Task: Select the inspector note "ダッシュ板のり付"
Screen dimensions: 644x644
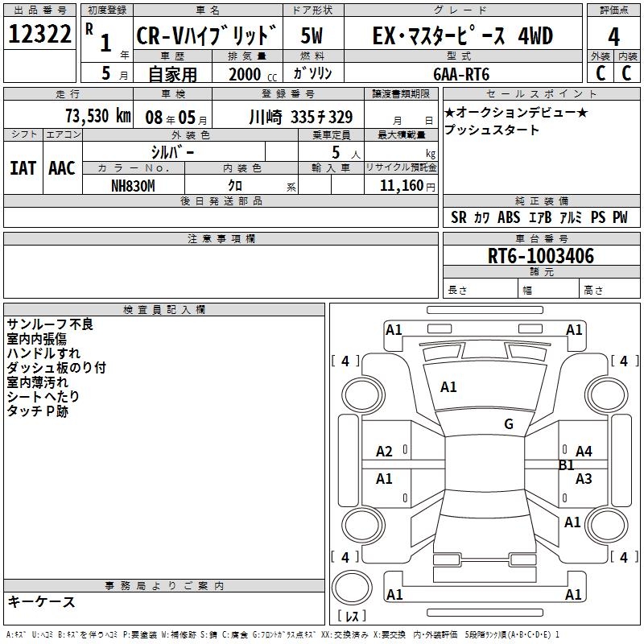Action: pos(56,368)
